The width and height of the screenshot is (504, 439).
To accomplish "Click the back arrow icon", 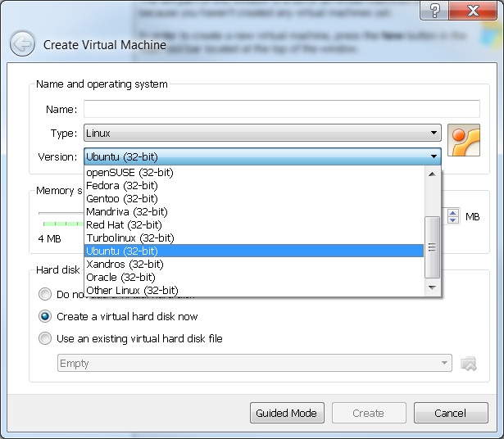I will point(22,43).
